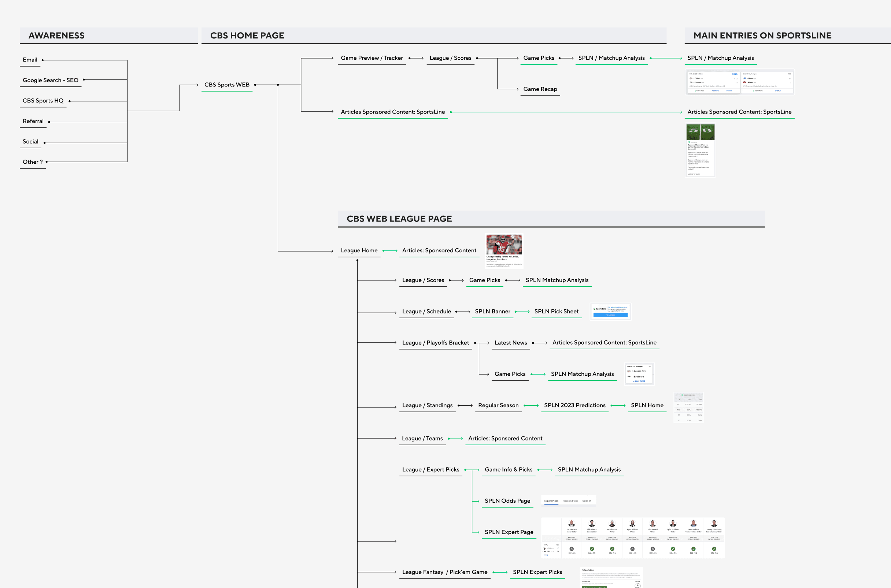The image size is (891, 588).
Task: Select the Google Search - SEO node
Action: pos(50,80)
